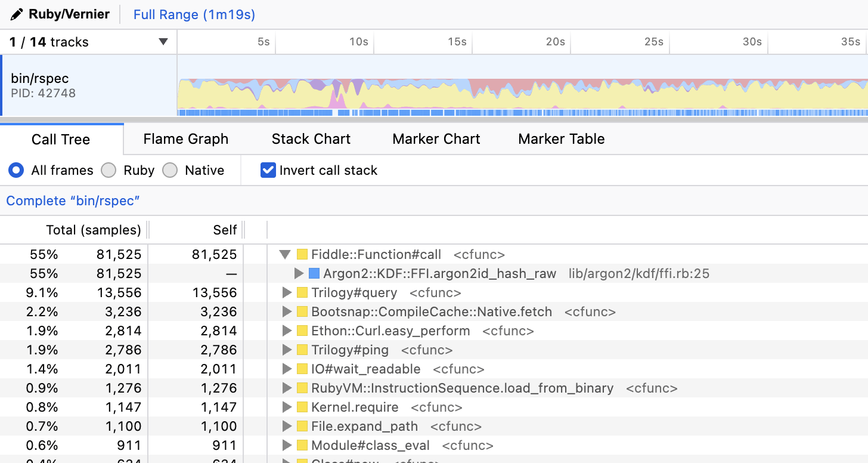
Task: Click the yellow square icon beside IO#wait_readable
Action: point(302,369)
